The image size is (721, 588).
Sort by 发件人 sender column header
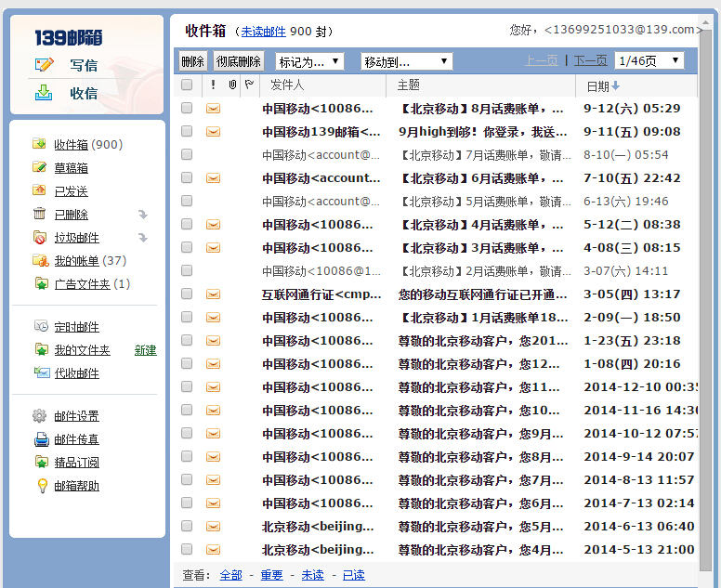click(287, 85)
